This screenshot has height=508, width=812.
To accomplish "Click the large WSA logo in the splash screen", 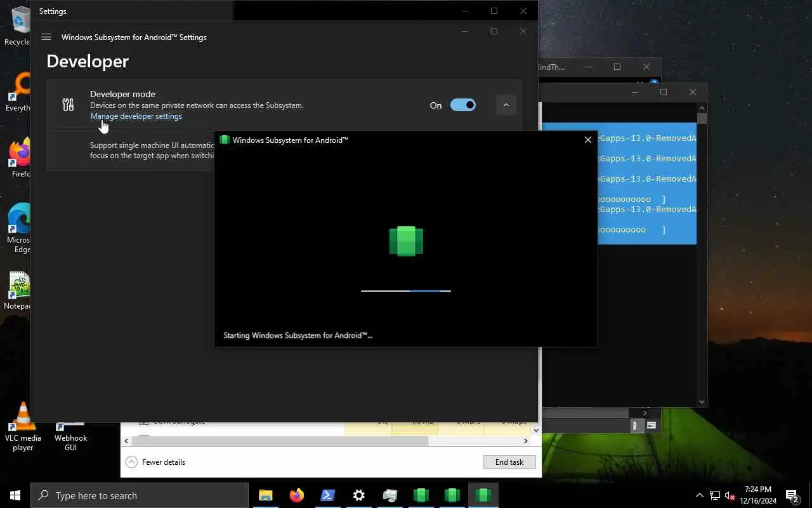I will click(x=406, y=241).
